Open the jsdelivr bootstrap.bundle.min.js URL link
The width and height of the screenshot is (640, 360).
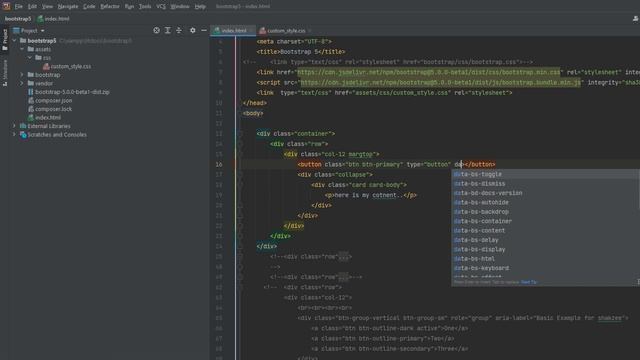440,82
